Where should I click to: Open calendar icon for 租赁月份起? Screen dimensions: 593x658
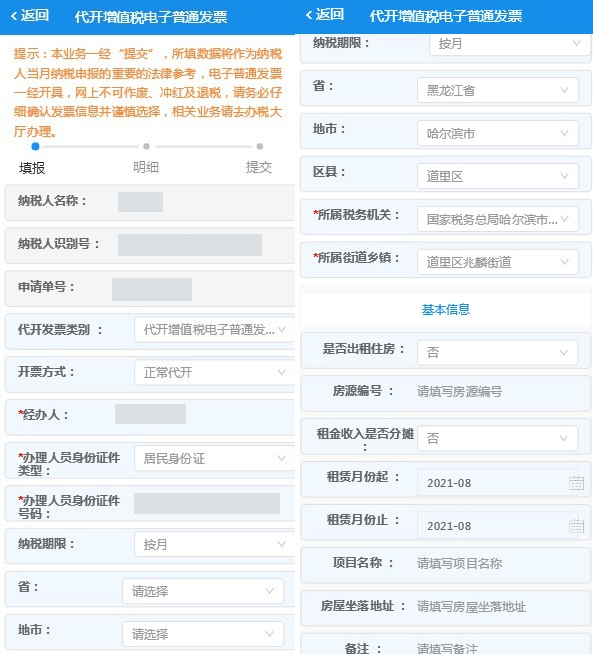[576, 483]
